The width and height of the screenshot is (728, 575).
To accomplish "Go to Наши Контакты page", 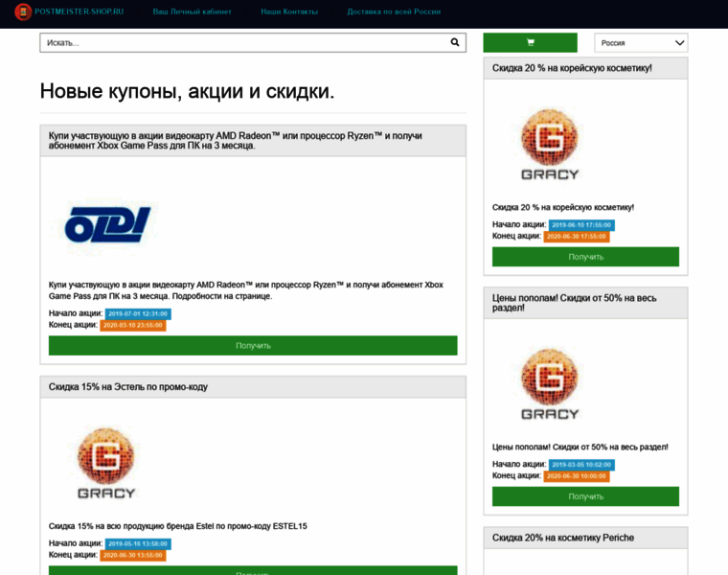I will tap(289, 11).
